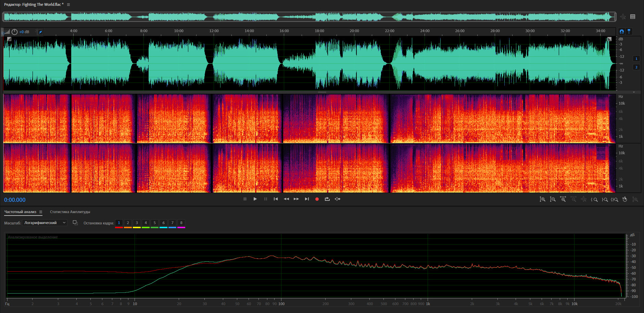Click 20:00 mark on timeline ruler

[354, 31]
